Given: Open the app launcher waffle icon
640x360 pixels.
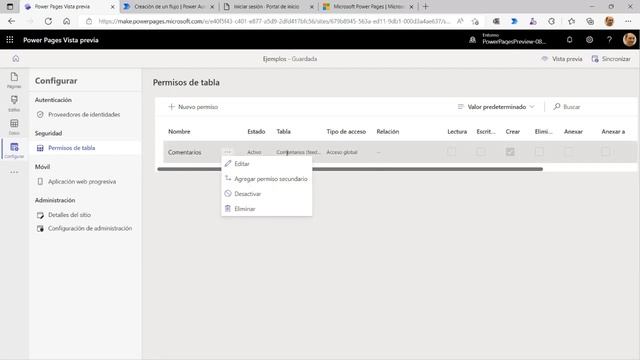Looking at the screenshot, I should click(x=10, y=40).
